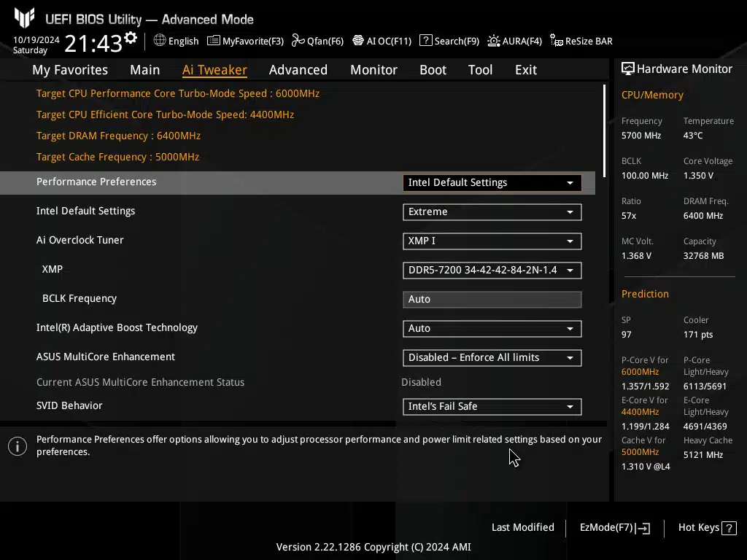Click the Prediction section heading
This screenshot has width=747, height=560.
tap(645, 294)
